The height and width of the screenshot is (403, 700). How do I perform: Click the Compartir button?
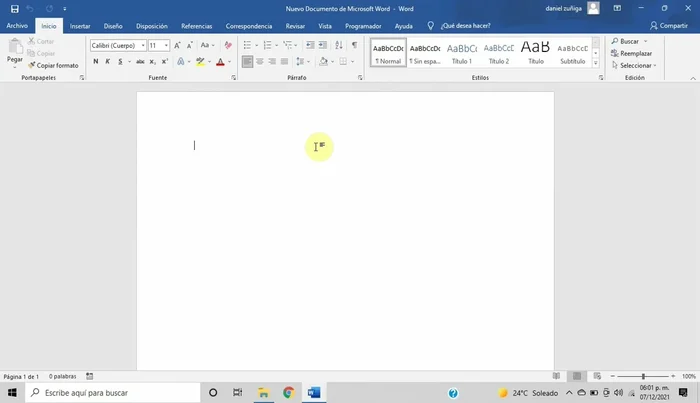668,26
